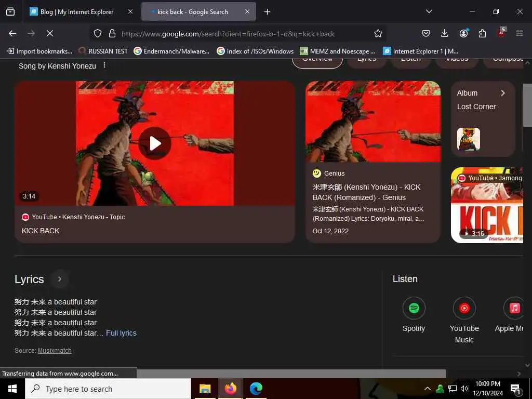Open the tracking protection shield icon
The height and width of the screenshot is (399, 532).
(x=98, y=33)
